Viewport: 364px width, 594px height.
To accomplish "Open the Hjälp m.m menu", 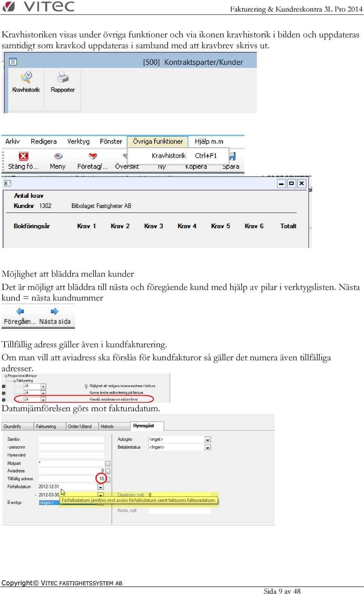I will tap(209, 141).
